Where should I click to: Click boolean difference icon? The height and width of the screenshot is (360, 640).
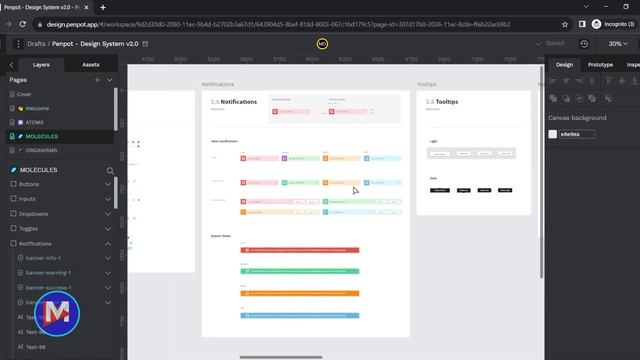point(566,98)
